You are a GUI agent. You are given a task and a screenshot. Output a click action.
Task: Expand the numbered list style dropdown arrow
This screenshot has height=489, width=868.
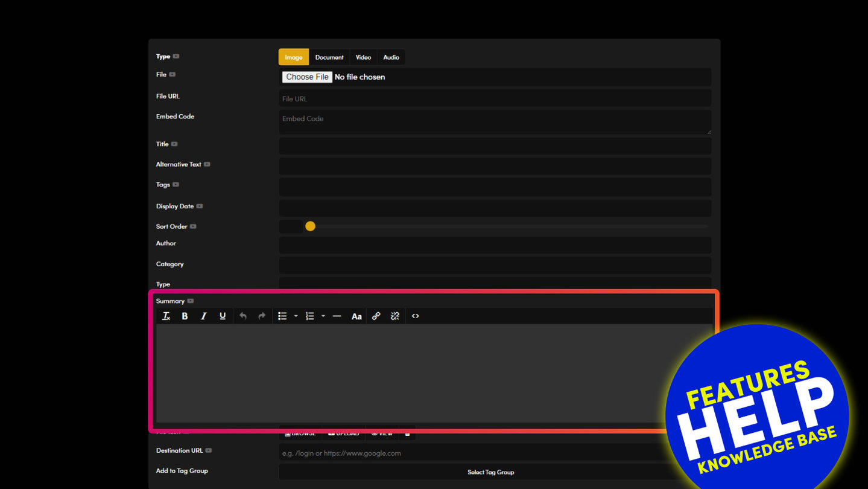click(x=323, y=316)
